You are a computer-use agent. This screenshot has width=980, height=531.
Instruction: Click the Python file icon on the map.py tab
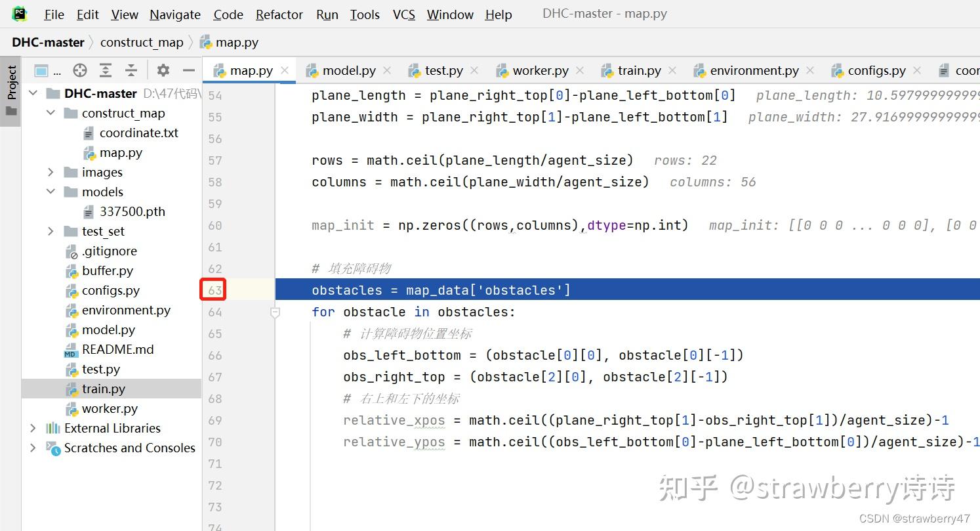point(220,70)
